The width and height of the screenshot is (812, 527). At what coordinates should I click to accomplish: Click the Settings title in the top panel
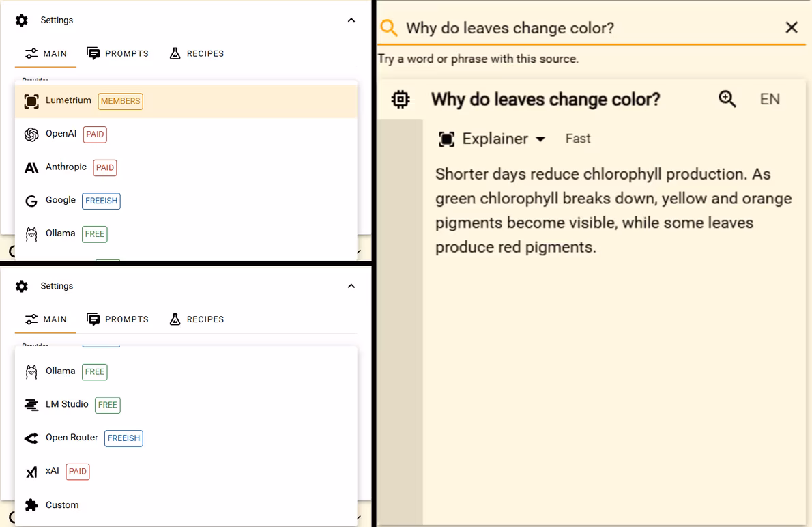tap(57, 20)
